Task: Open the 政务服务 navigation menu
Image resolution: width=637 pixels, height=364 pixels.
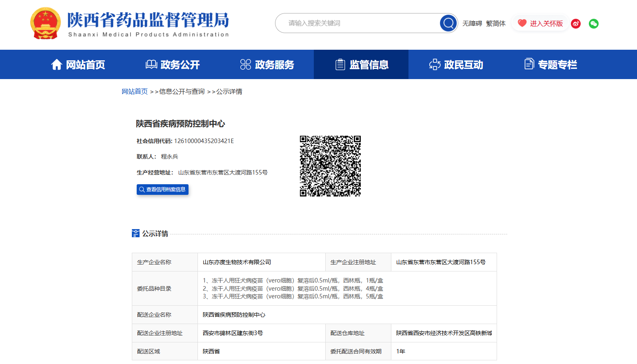Action: [274, 65]
